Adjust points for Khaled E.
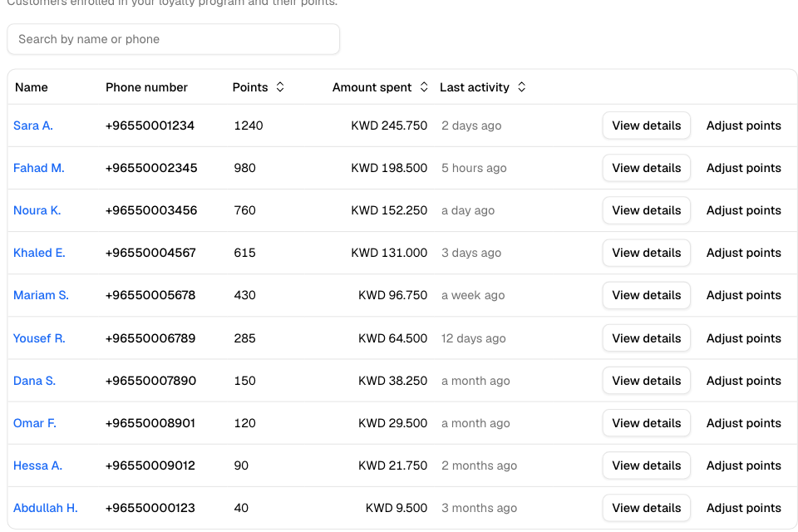This screenshot has width=798, height=532. 743,253
